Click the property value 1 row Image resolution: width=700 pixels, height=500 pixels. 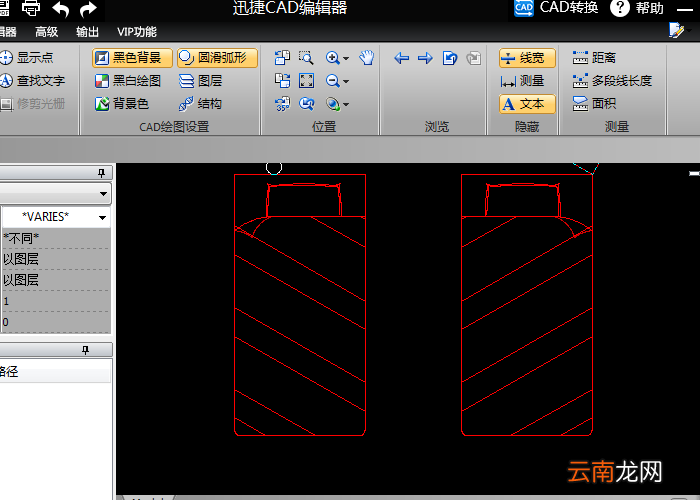tap(56, 301)
